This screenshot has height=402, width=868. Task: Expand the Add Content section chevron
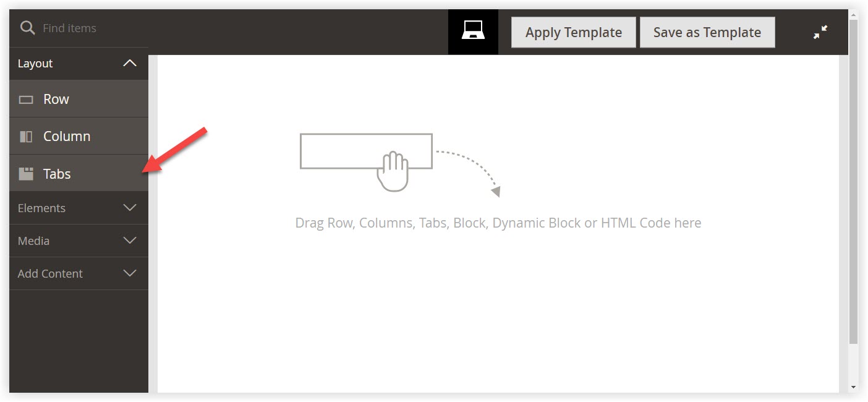tap(130, 273)
